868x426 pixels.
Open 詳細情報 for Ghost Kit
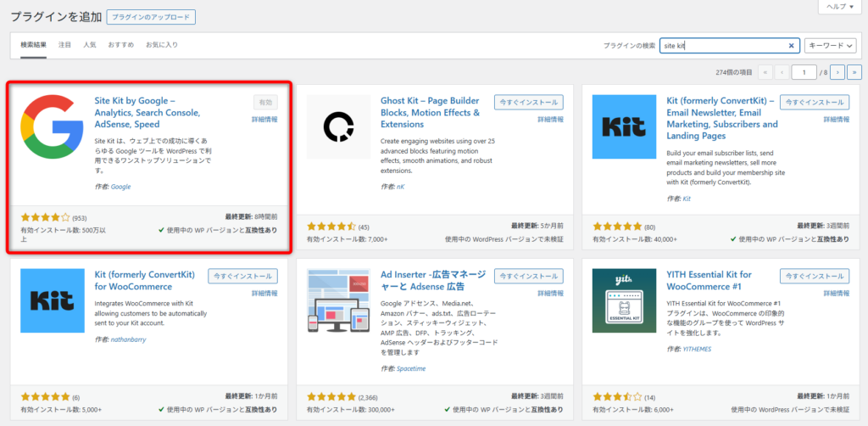click(x=550, y=119)
